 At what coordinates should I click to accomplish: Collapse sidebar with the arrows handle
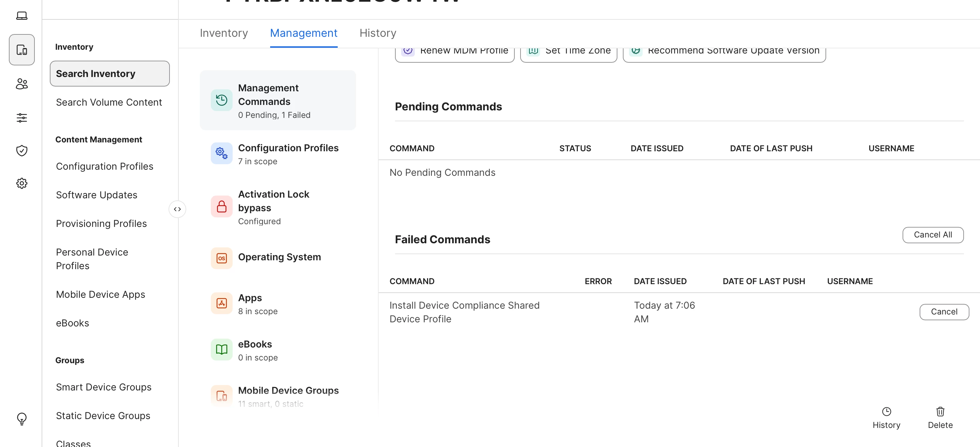177,209
